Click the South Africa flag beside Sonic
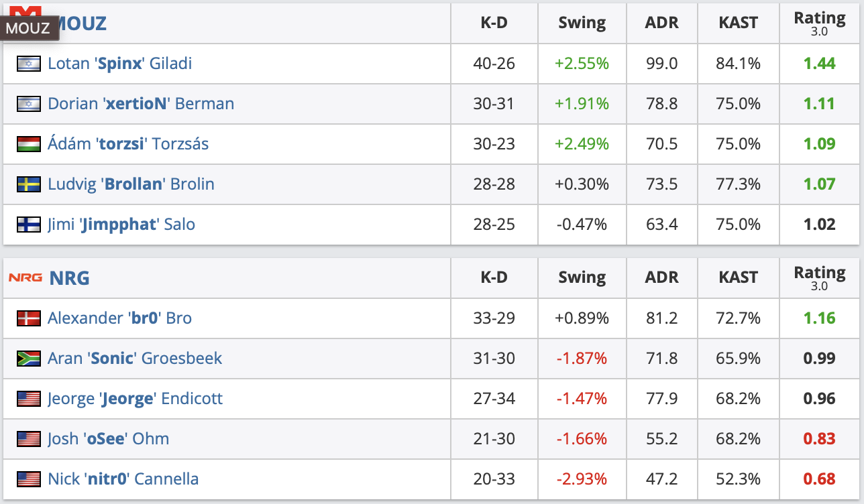The width and height of the screenshot is (864, 504). (28, 359)
